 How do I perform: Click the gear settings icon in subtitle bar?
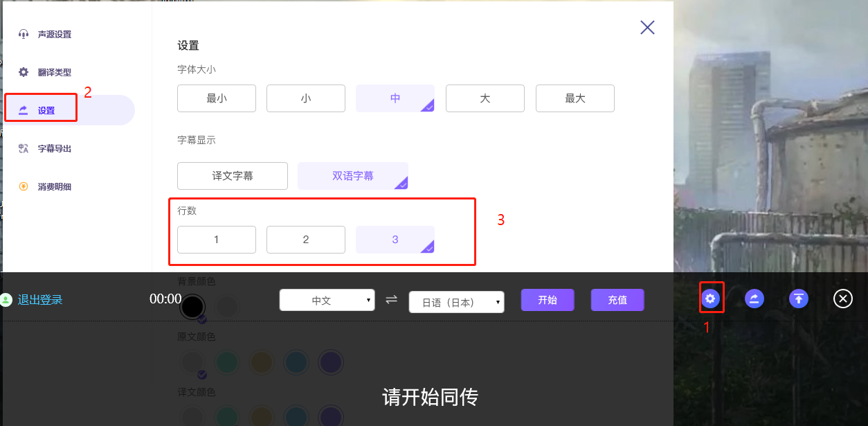[711, 299]
